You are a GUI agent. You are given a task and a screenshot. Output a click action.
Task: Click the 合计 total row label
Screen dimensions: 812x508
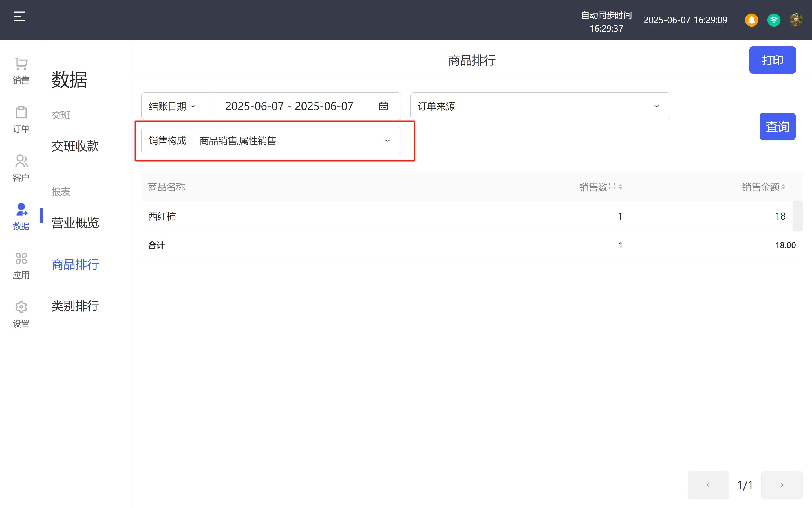(x=156, y=245)
